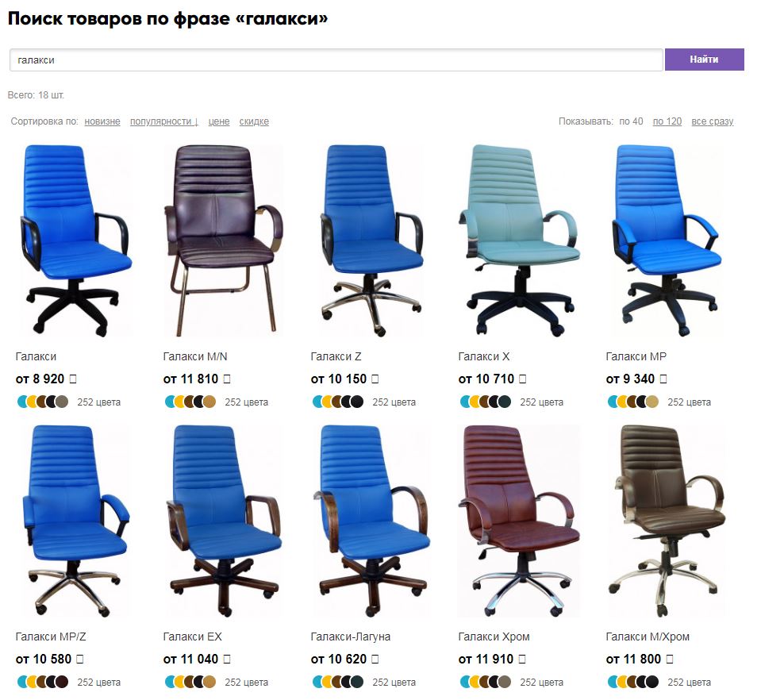Sort products by популярности

coord(164,121)
